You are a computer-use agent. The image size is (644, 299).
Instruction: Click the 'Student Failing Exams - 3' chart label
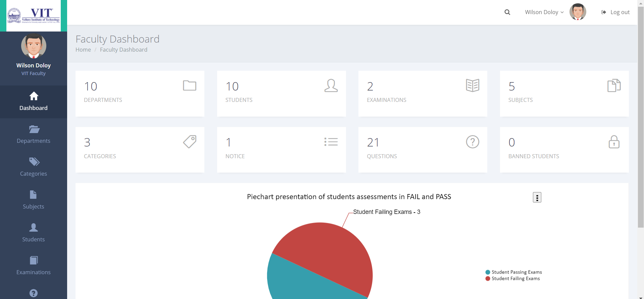tap(387, 212)
